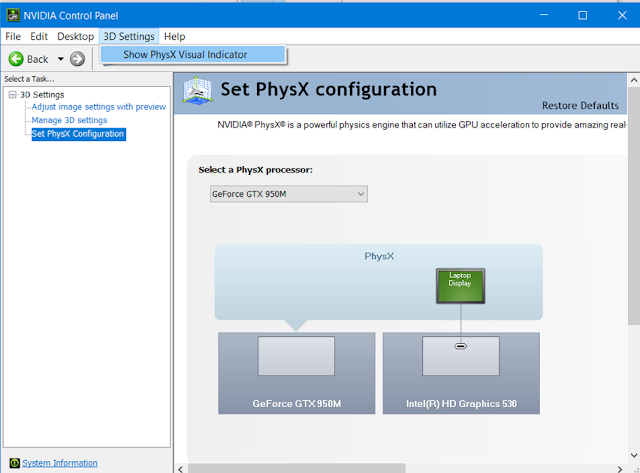Click the GeForce GTX 950M GPU card
This screenshot has width=640, height=473.
coord(296,373)
